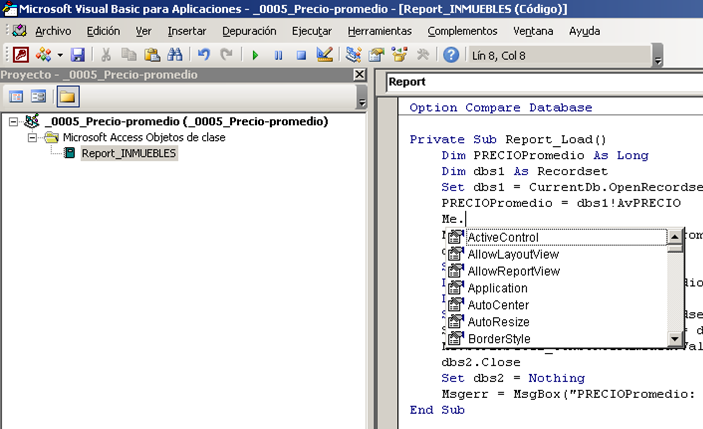Viewport: 703px width, 429px height.
Task: Select Microsoft Access Objetos de clase folder
Action: point(143,137)
